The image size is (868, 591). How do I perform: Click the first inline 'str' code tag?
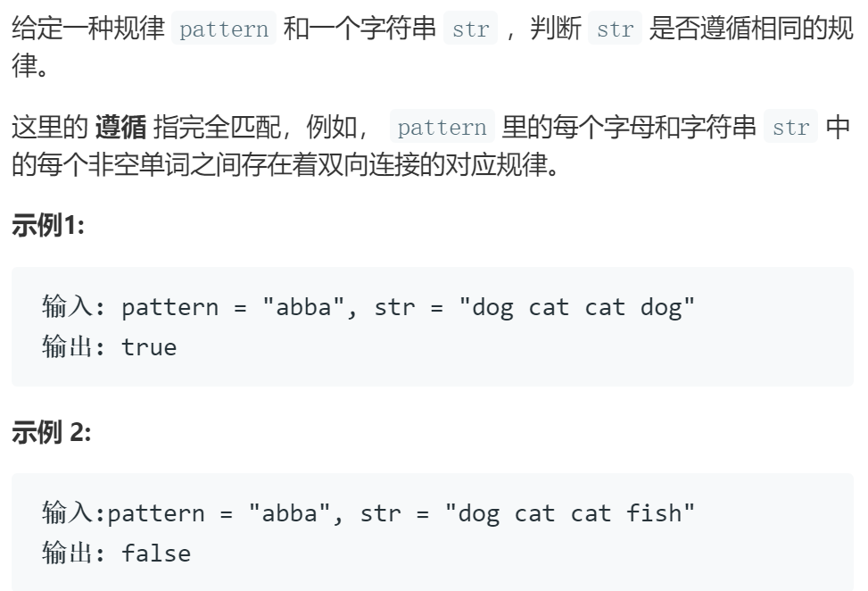[470, 29]
